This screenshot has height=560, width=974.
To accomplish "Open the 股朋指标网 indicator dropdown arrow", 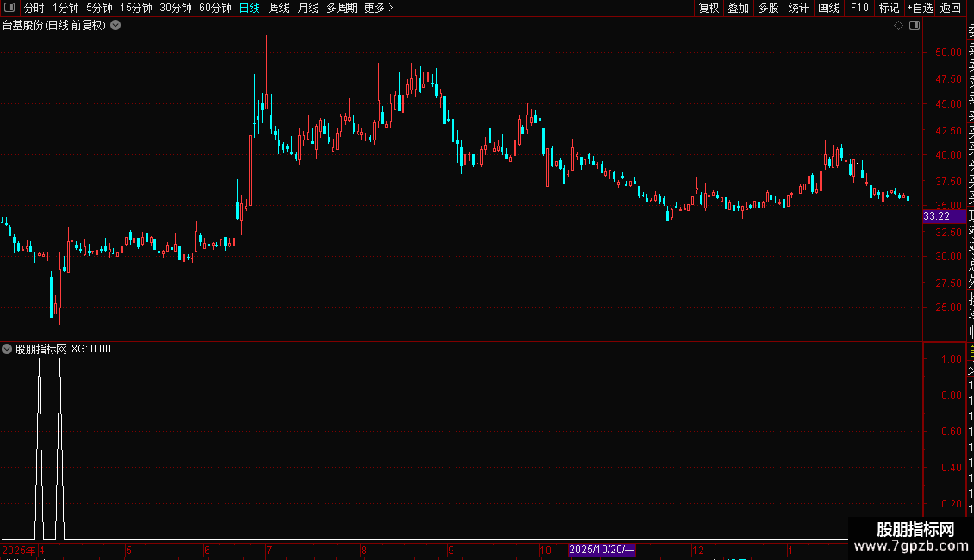I will pyautogui.click(x=7, y=349).
